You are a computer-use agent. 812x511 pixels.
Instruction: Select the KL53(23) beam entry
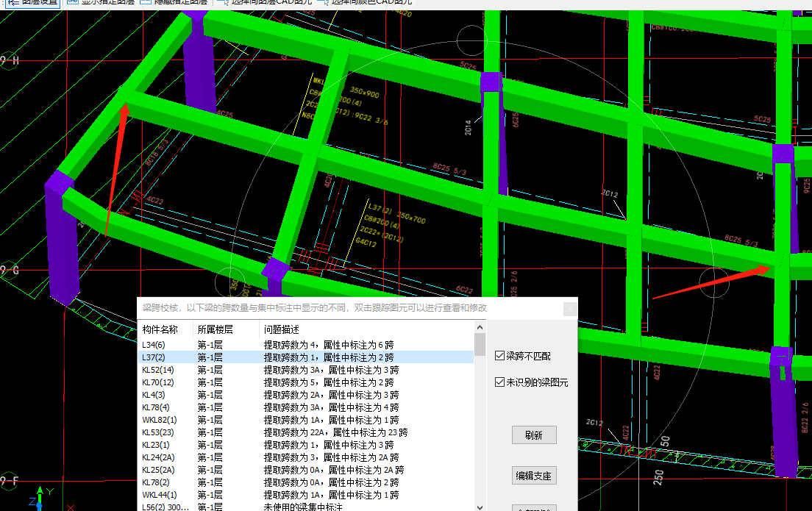click(161, 432)
